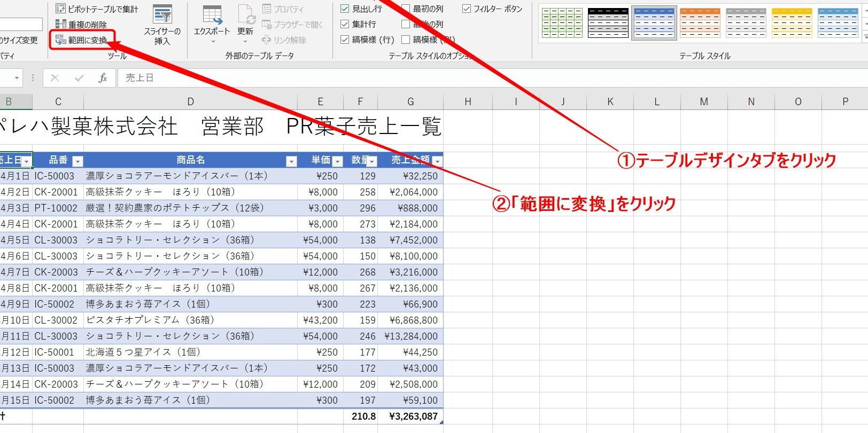Select the green table style thumbnail

pos(562,23)
